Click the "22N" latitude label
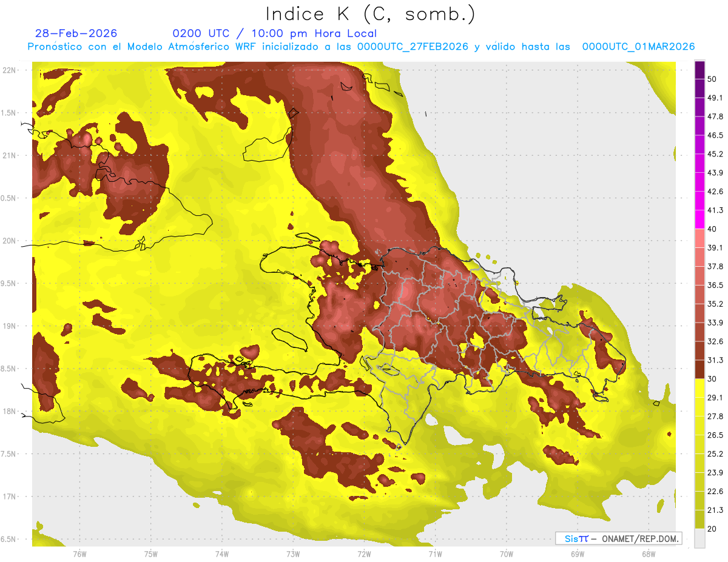This screenshot has width=728, height=562. click(9, 70)
